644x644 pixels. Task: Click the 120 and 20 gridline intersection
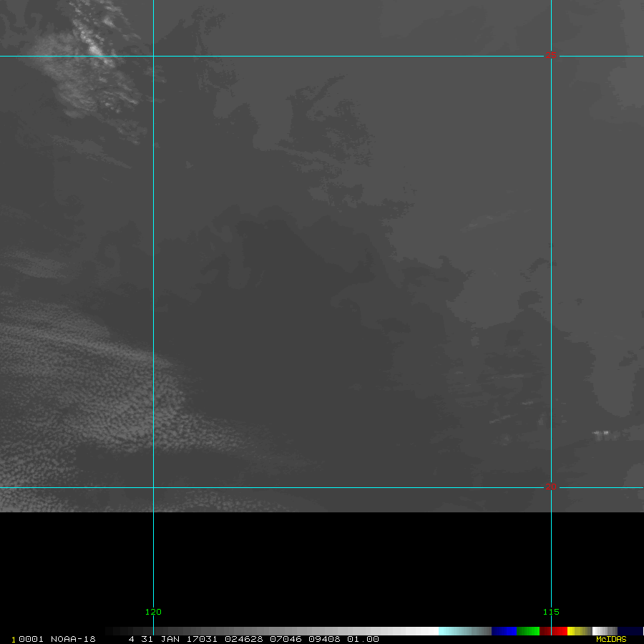tap(153, 488)
